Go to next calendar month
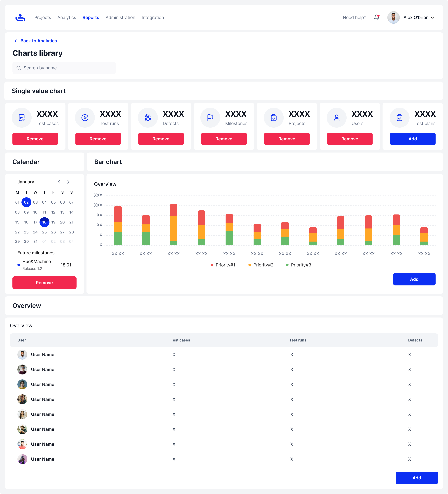Image resolution: width=448 pixels, height=494 pixels. pos(68,182)
